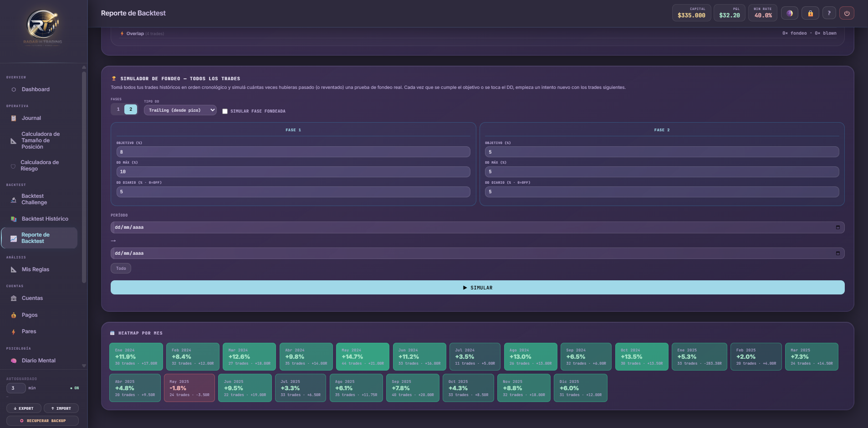Click the Backtest Challenge icon in sidebar

pos(14,200)
